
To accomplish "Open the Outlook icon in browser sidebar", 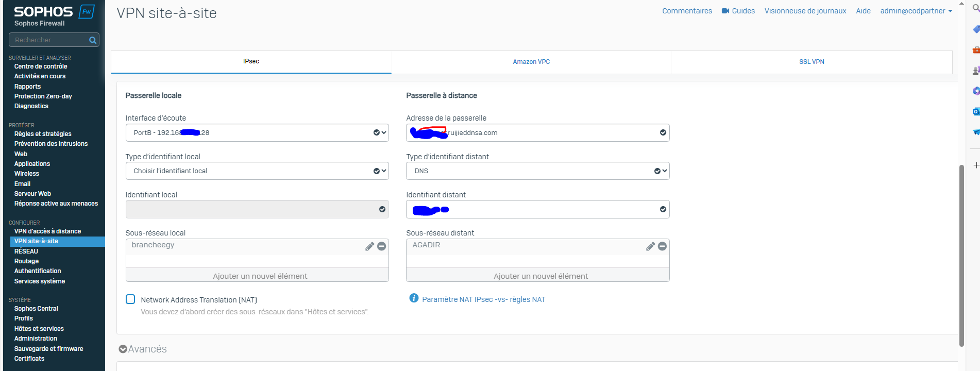I will pyautogui.click(x=976, y=111).
